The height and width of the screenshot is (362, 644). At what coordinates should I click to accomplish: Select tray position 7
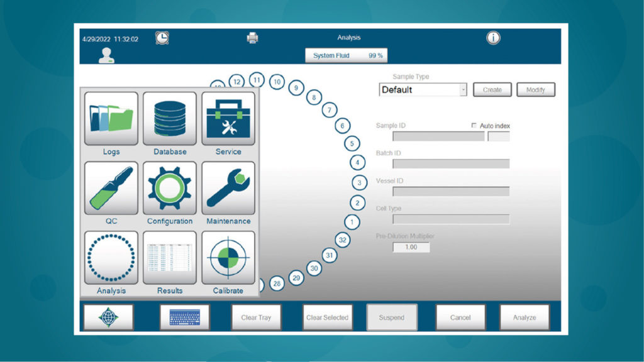pyautogui.click(x=330, y=110)
